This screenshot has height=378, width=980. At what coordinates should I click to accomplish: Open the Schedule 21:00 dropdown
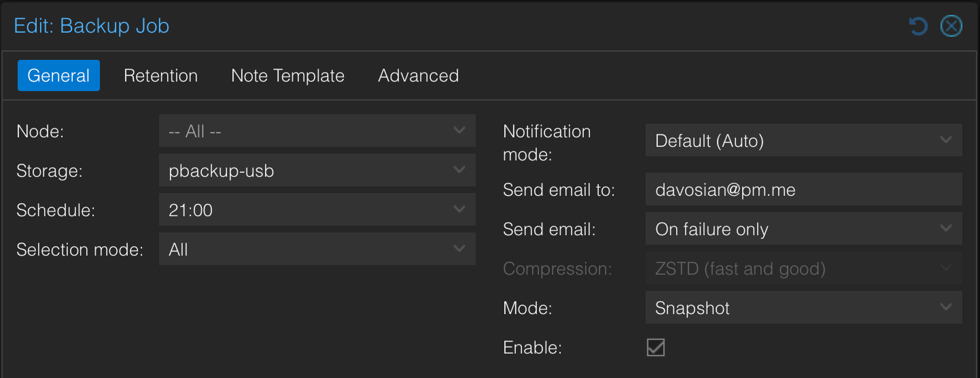coord(317,209)
